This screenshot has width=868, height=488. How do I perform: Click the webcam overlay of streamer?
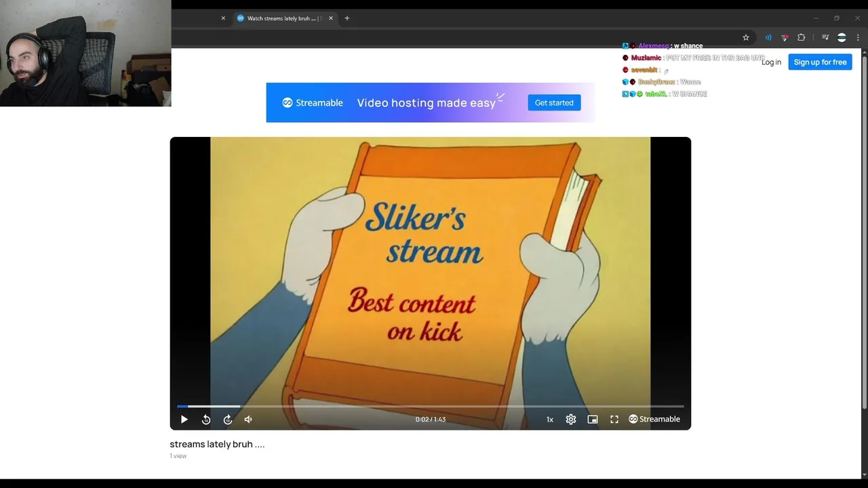(85, 53)
